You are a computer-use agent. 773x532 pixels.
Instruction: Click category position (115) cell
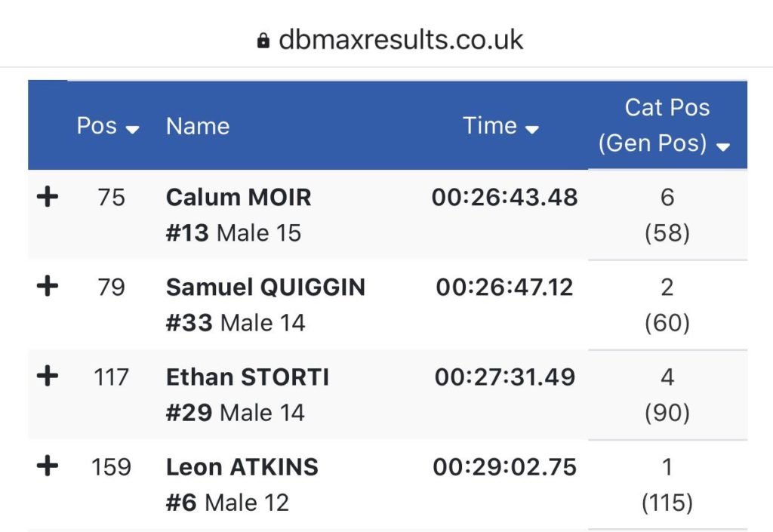[667, 503]
